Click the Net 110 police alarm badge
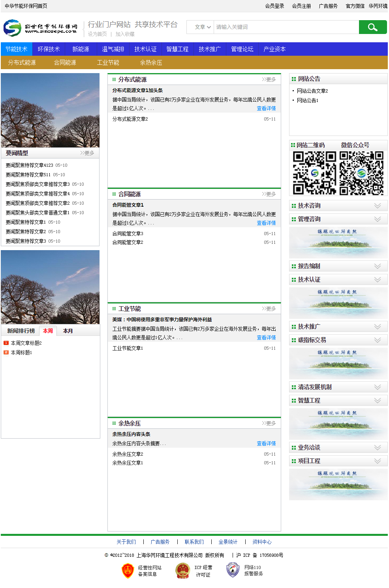 pyautogui.click(x=233, y=570)
